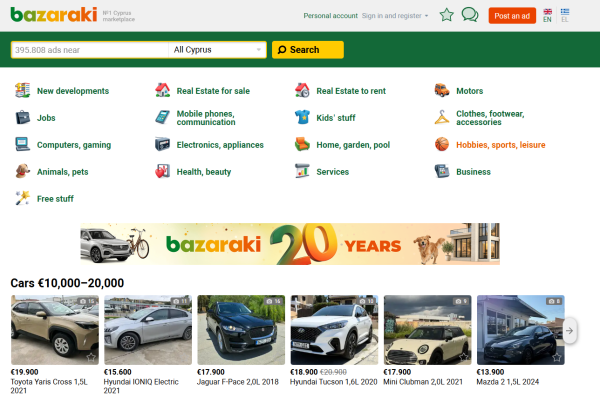Click the Clothes hanger icon
The height and width of the screenshot is (403, 600).
pos(442,117)
